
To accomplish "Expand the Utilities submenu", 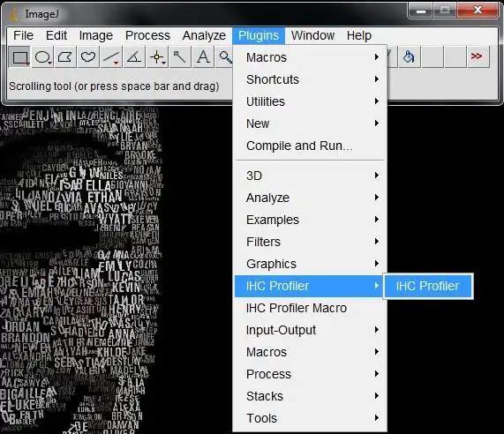I will tap(310, 101).
